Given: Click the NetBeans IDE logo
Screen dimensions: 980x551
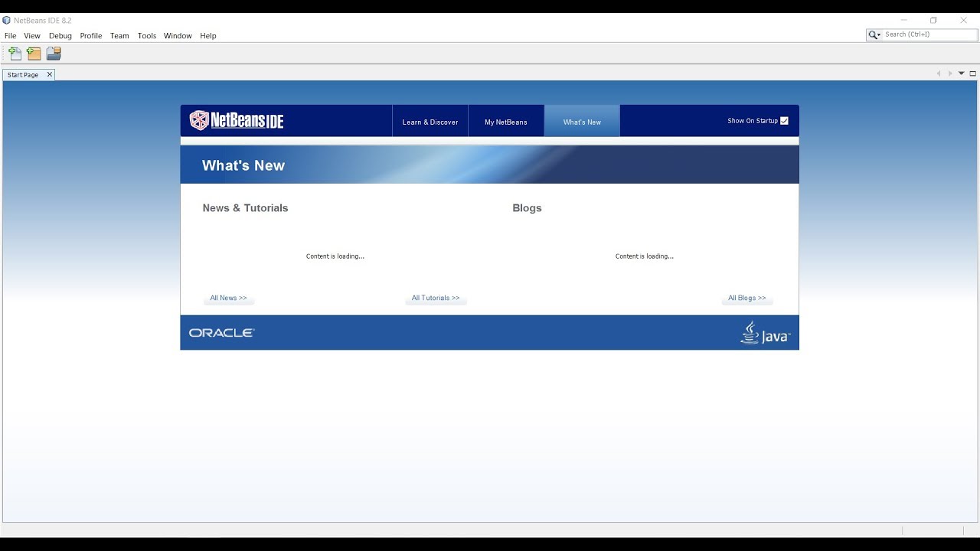Looking at the screenshot, I should coord(237,121).
